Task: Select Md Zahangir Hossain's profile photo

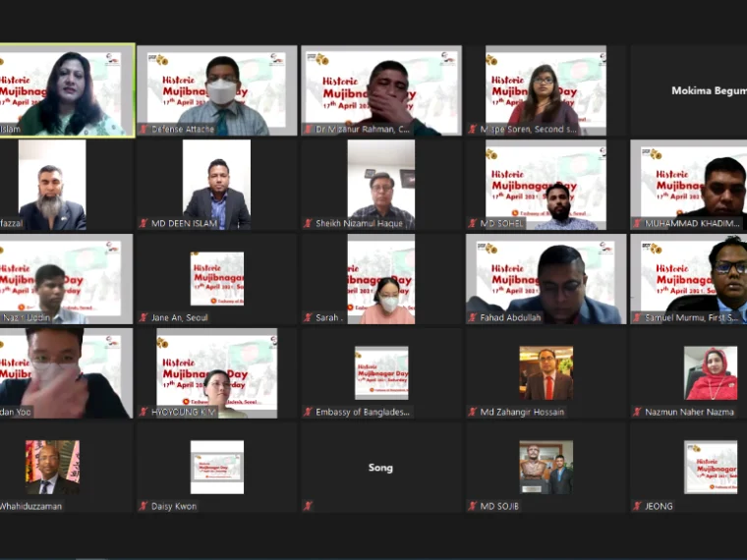Action: [546, 373]
